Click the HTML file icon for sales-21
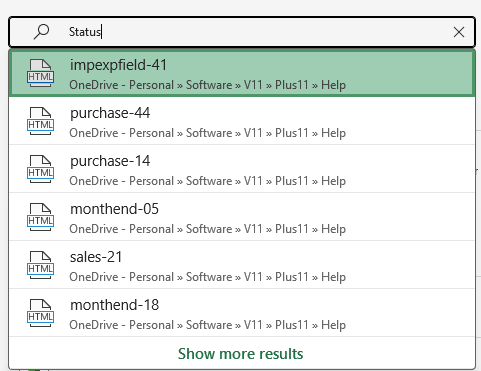This screenshot has height=371, width=481. [40, 265]
